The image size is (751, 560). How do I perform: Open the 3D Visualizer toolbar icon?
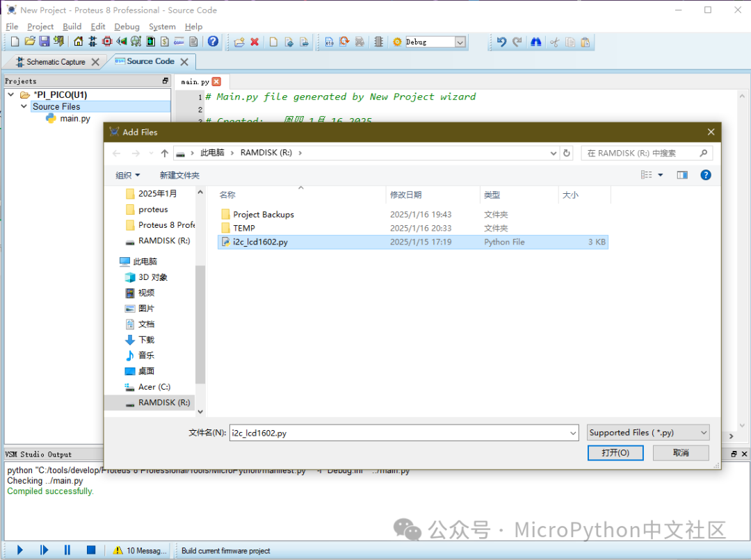(121, 42)
